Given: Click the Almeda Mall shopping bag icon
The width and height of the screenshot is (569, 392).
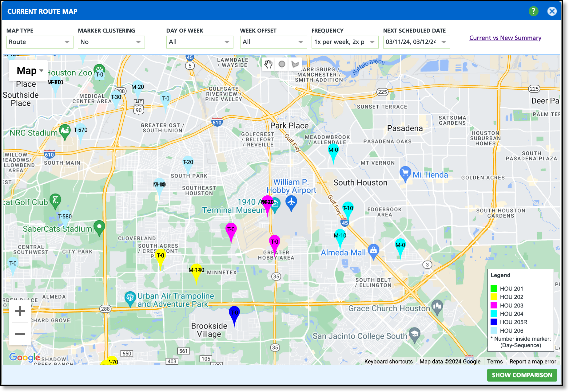Looking at the screenshot, I should click(373, 252).
